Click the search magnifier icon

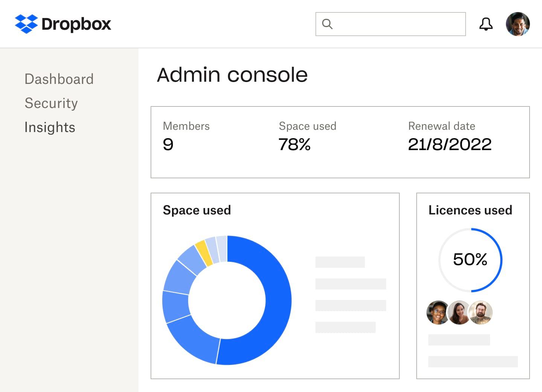click(327, 24)
